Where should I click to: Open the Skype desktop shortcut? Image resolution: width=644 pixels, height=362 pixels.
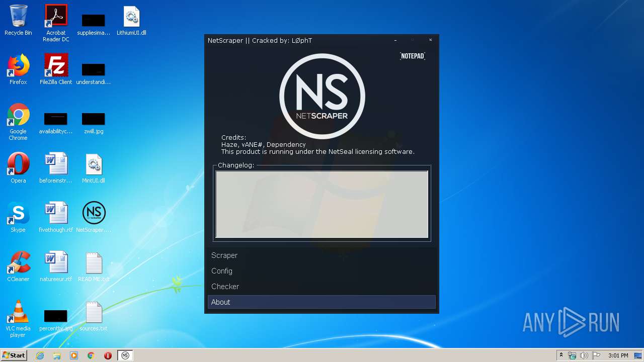coord(18,217)
